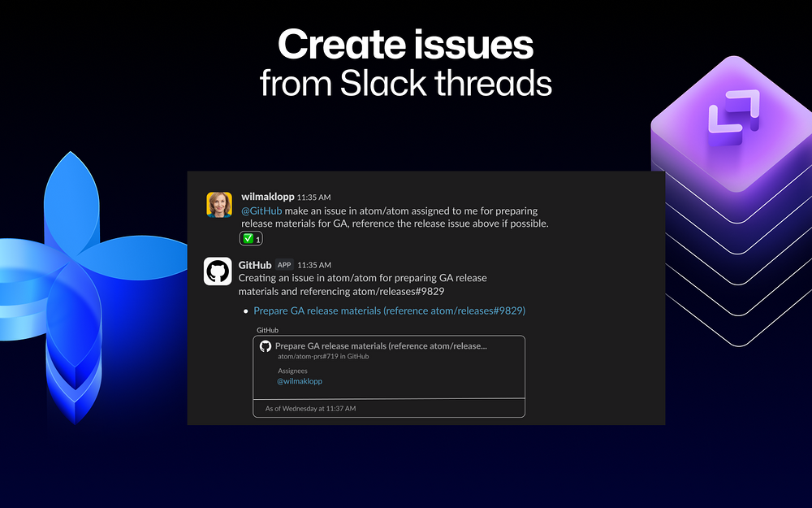Toggle the checkmark reaction on wilmaklopp's message

[251, 238]
